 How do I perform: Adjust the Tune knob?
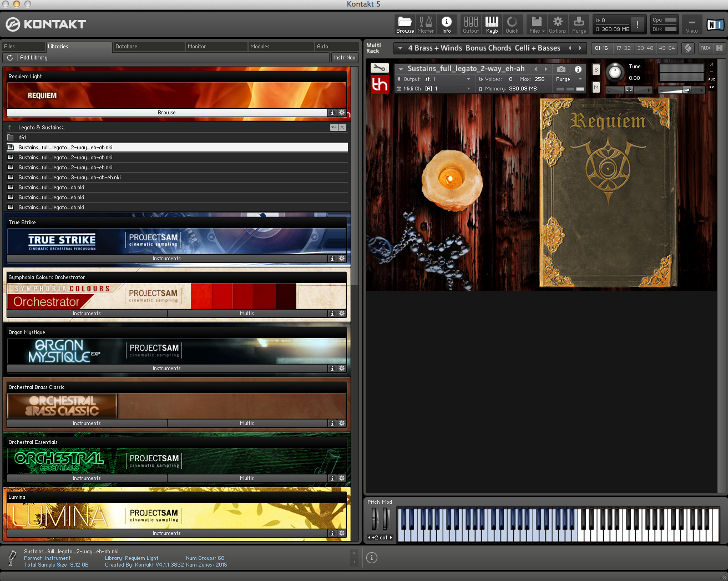tap(614, 72)
